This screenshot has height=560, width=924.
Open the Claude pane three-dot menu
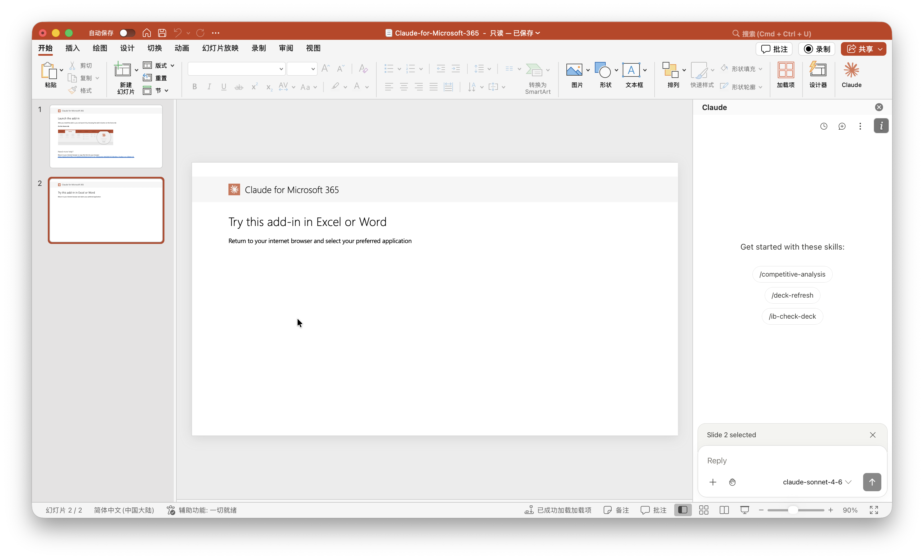(x=860, y=126)
